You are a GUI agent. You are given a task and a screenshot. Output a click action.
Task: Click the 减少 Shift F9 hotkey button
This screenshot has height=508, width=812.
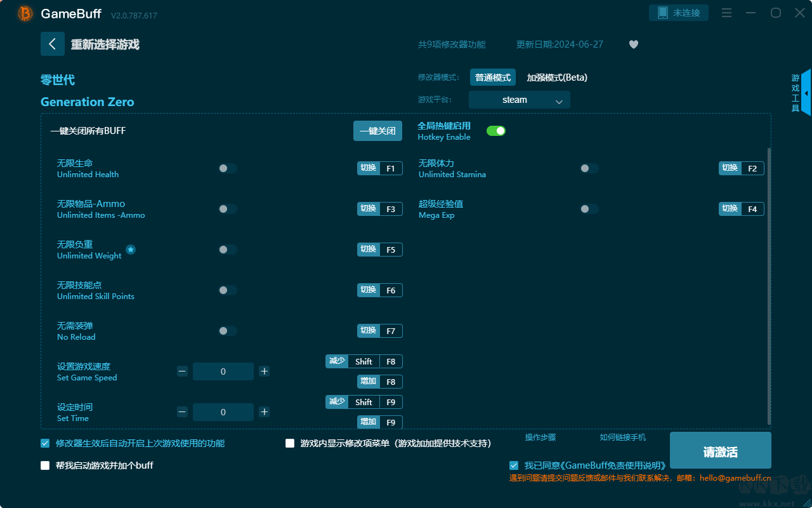[364, 402]
